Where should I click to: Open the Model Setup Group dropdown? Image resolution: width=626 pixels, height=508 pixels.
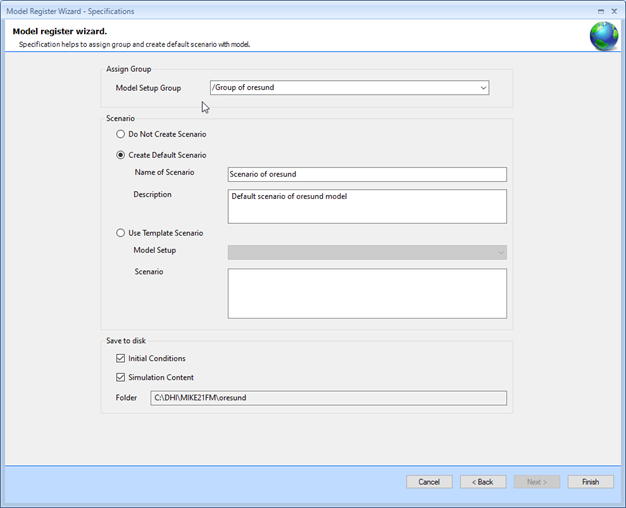(483, 88)
